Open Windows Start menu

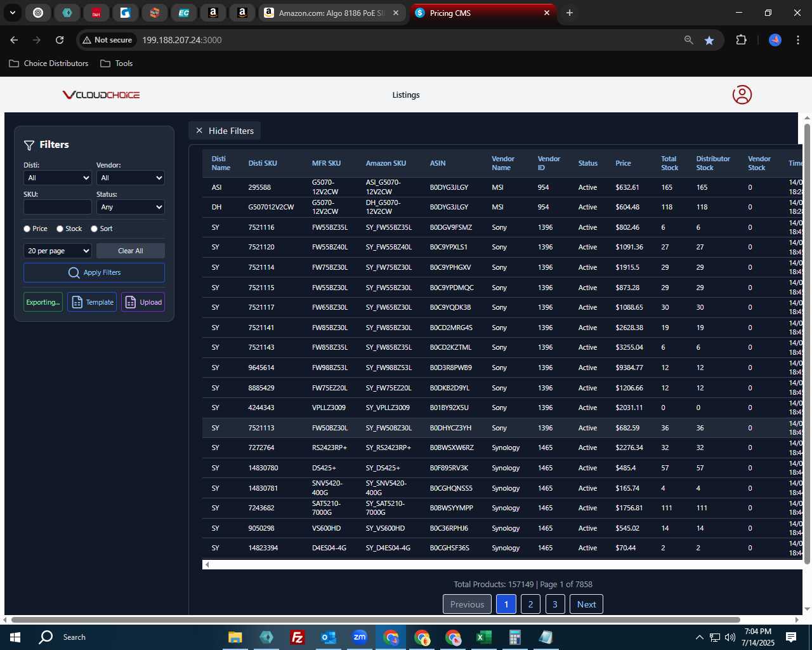pos(15,637)
